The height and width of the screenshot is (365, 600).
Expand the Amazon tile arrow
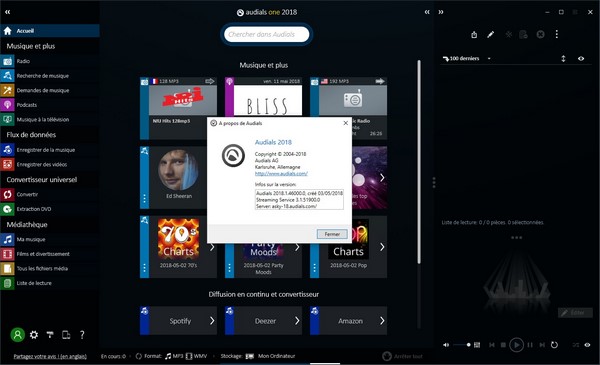382,321
